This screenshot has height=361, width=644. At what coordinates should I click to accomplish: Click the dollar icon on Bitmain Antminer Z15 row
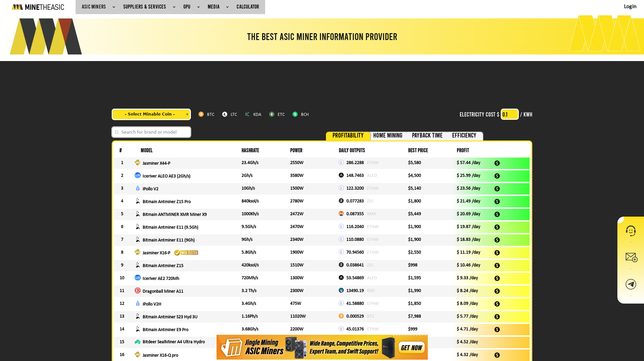click(497, 265)
